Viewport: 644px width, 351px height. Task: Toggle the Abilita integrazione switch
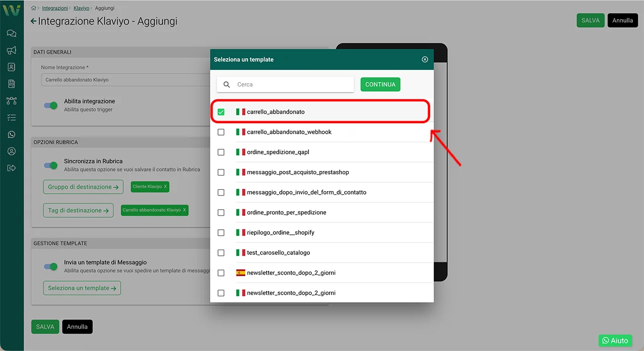51,105
